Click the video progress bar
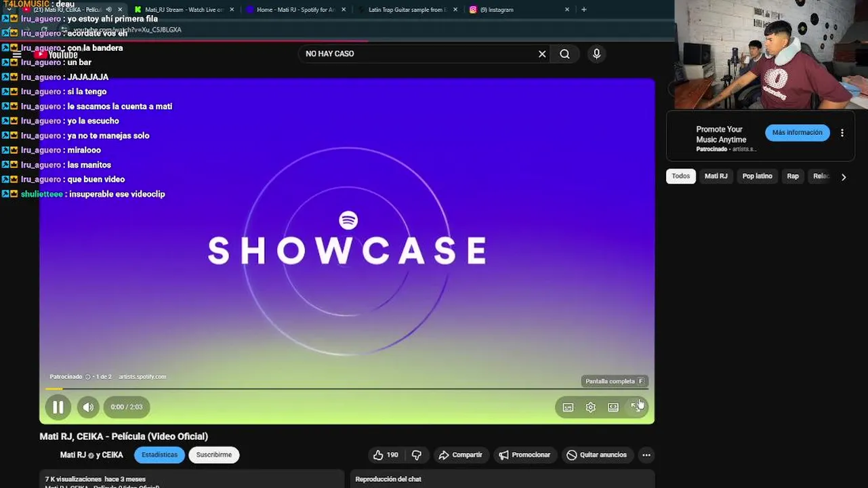Viewport: 868px width, 488px height. pos(347,389)
